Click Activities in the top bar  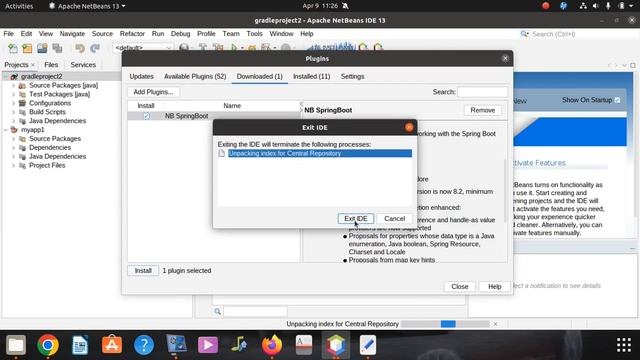click(x=19, y=6)
